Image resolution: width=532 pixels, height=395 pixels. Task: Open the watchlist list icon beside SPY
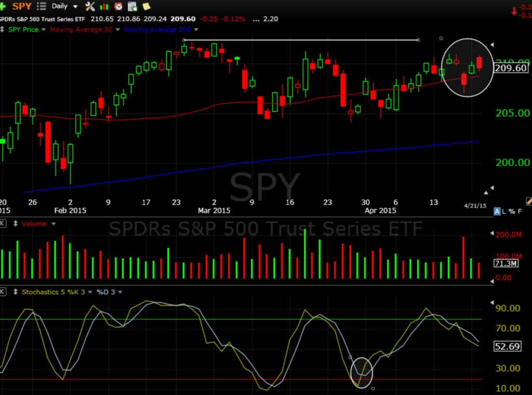42,6
